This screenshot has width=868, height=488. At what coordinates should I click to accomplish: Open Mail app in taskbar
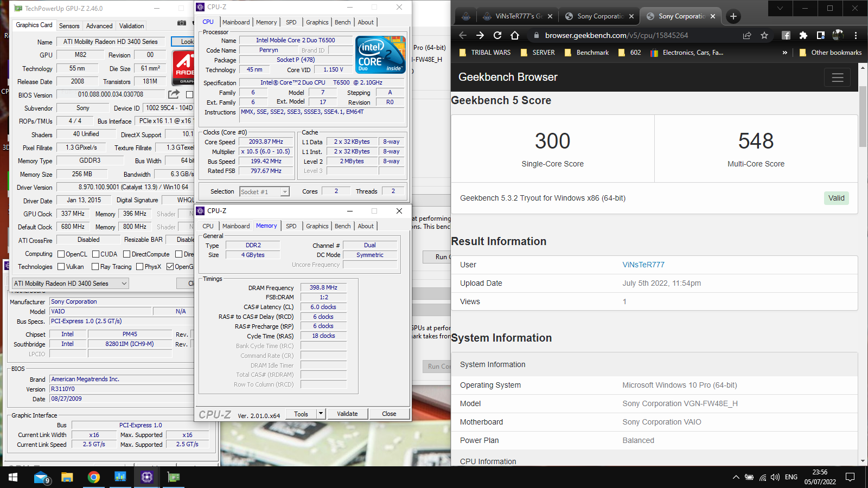(41, 477)
